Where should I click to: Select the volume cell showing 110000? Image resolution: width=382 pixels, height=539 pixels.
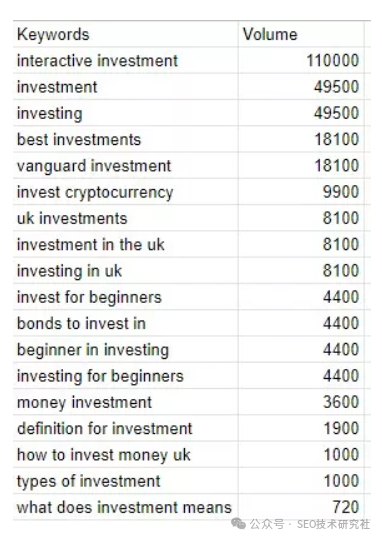301,60
